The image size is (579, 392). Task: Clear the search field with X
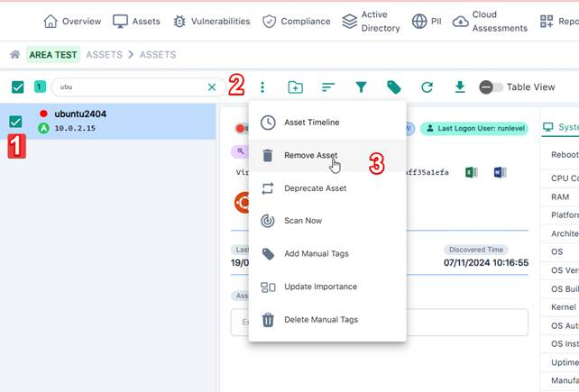click(x=212, y=87)
